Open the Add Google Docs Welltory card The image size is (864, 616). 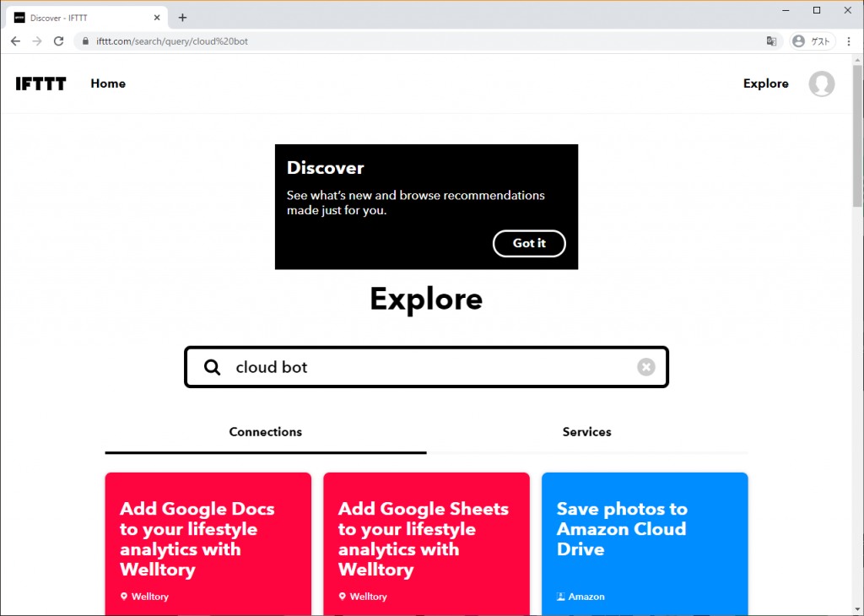(208, 543)
